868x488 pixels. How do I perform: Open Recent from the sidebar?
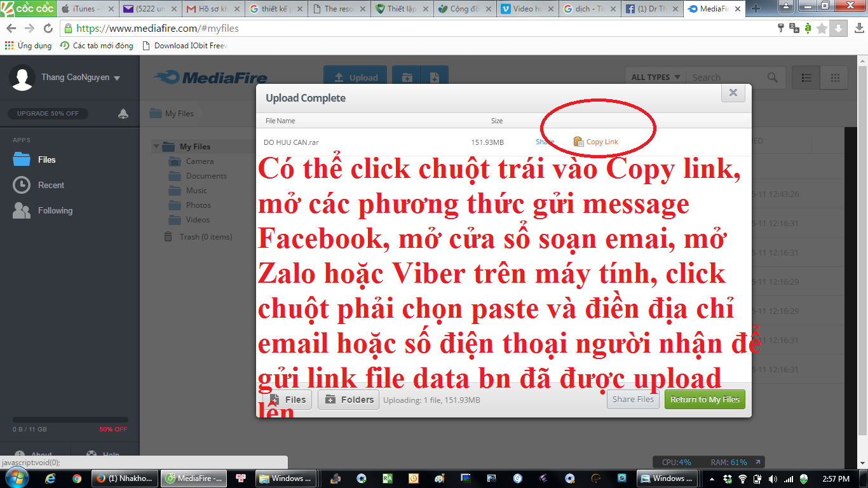click(51, 185)
